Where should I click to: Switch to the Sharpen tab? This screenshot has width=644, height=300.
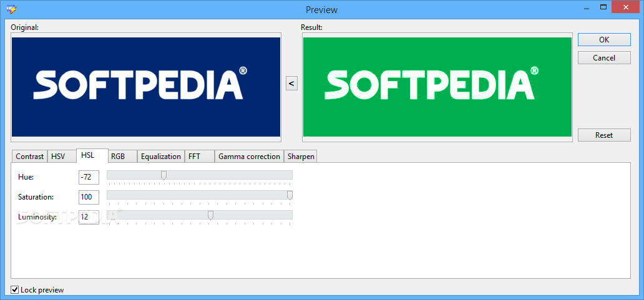(301, 157)
